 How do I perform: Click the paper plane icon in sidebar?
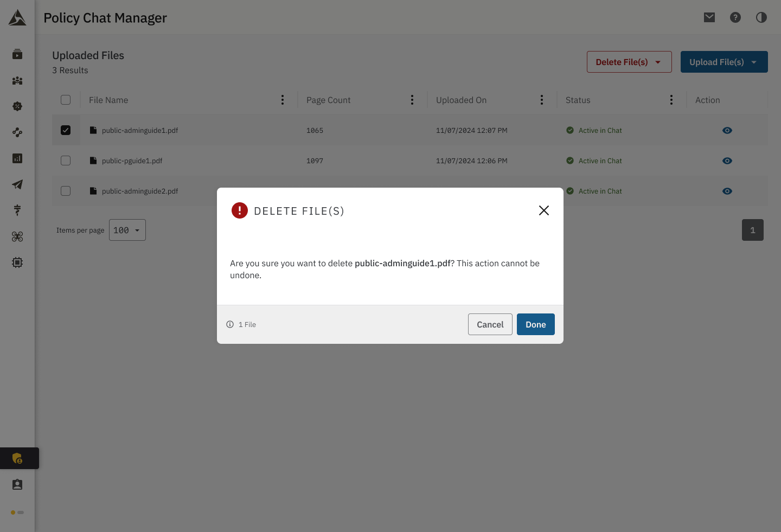point(17,184)
